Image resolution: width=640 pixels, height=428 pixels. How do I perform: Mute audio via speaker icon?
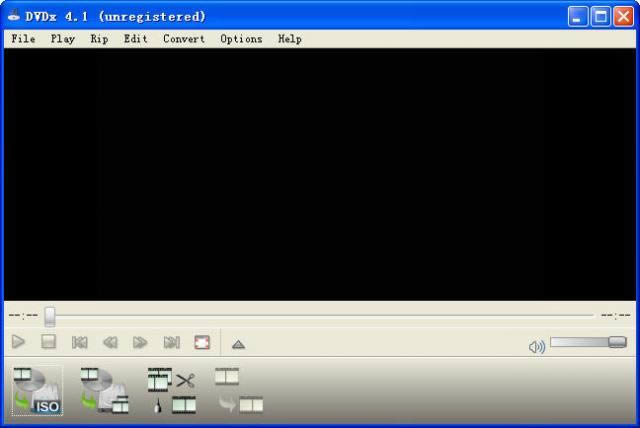(x=537, y=347)
